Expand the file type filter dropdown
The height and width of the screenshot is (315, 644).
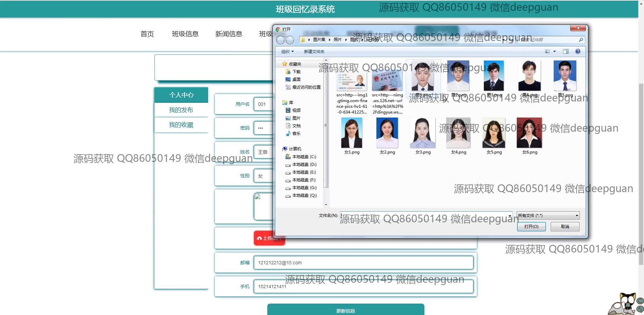point(577,216)
